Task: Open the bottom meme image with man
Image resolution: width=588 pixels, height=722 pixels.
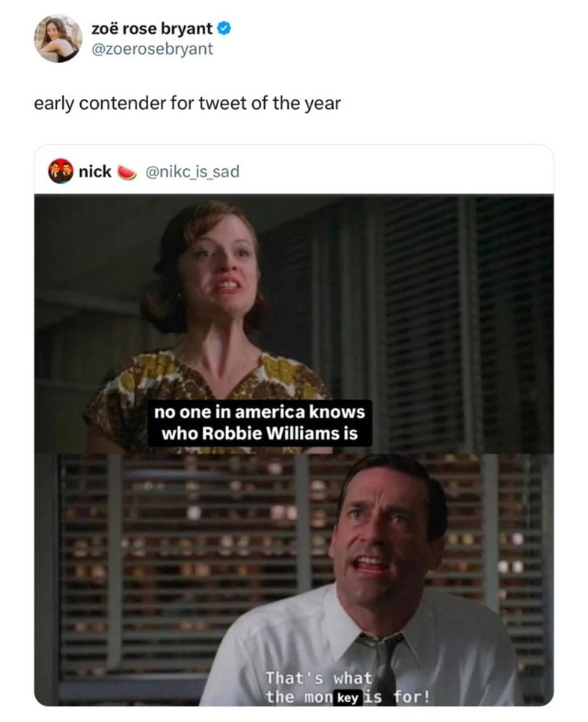Action: [x=294, y=580]
